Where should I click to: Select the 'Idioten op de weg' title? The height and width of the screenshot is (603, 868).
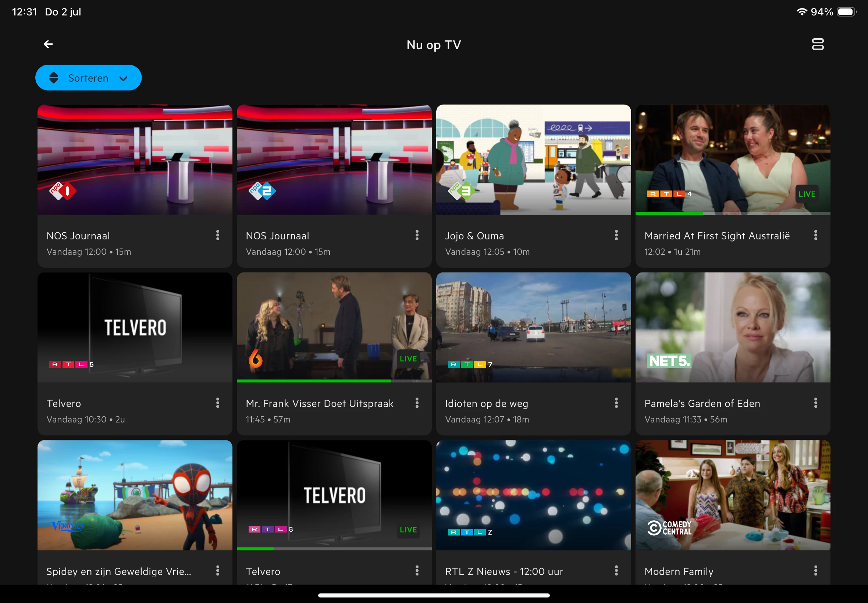tap(487, 403)
